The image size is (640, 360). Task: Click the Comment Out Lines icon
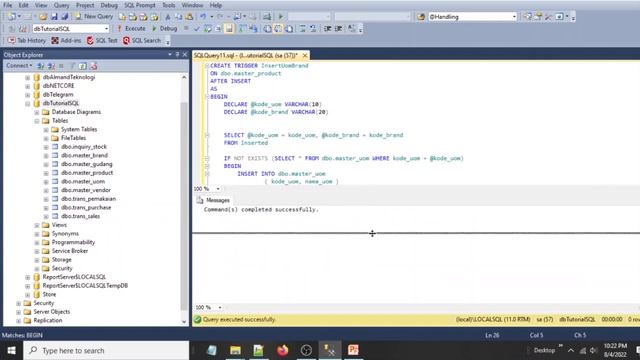(302, 29)
